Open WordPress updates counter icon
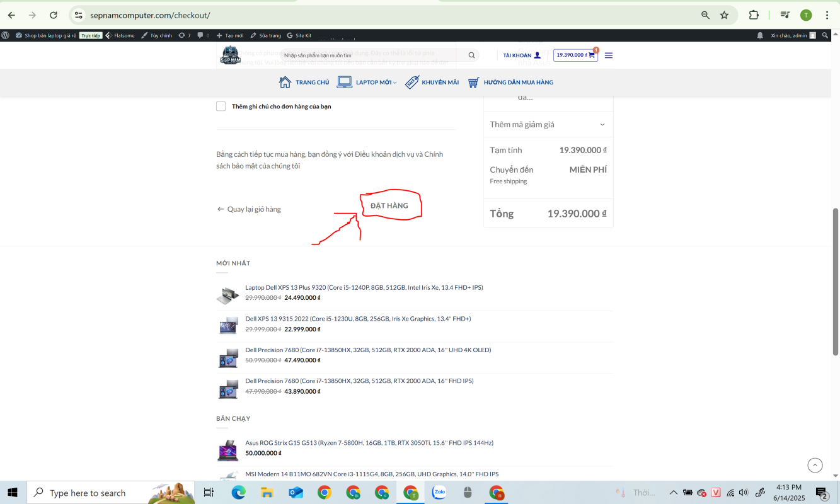The width and height of the screenshot is (840, 504). [184, 35]
